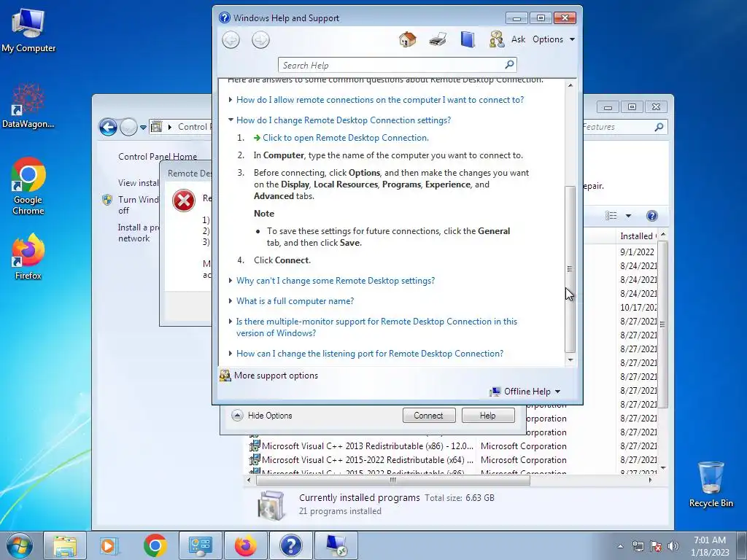The image size is (747, 560).
Task: Click the Help scrollbar thumb
Action: point(570,269)
